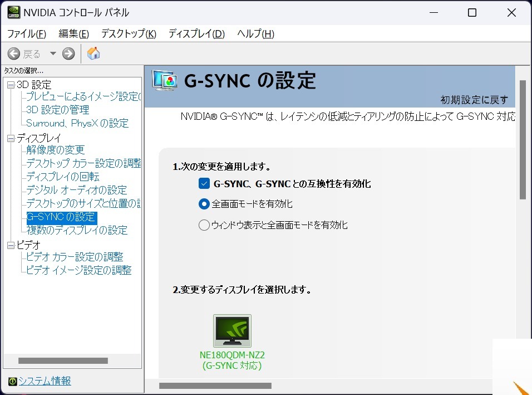Viewport: 532px width, 395px height.
Task: Collapse the ディスプレイ tree node
Action: click(11, 138)
